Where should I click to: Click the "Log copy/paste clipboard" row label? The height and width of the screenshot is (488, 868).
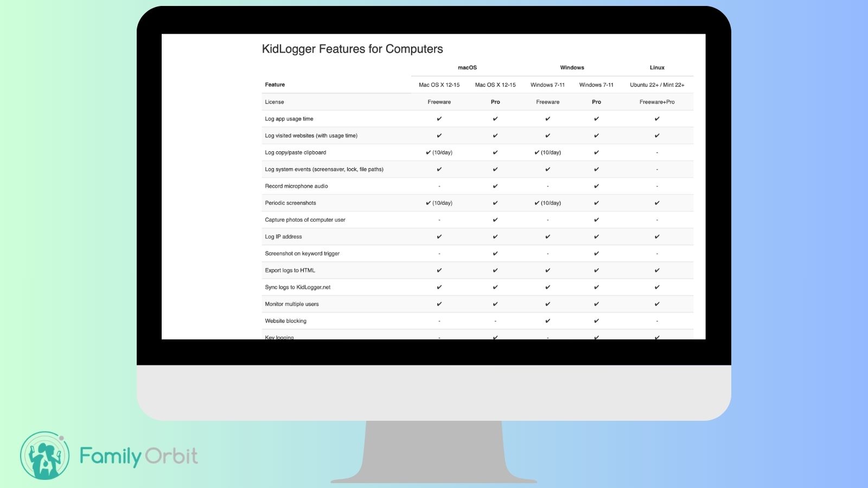(x=295, y=152)
